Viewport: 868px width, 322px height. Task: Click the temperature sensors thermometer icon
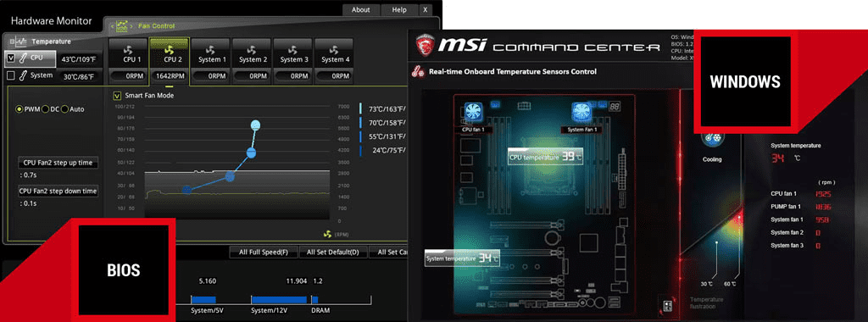point(419,71)
